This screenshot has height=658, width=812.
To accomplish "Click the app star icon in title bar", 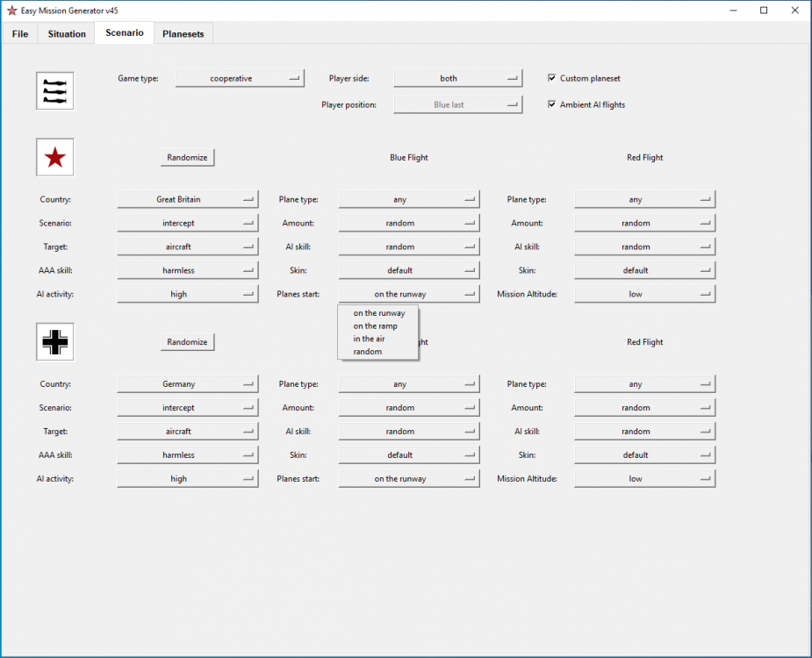I will pos(11,11).
